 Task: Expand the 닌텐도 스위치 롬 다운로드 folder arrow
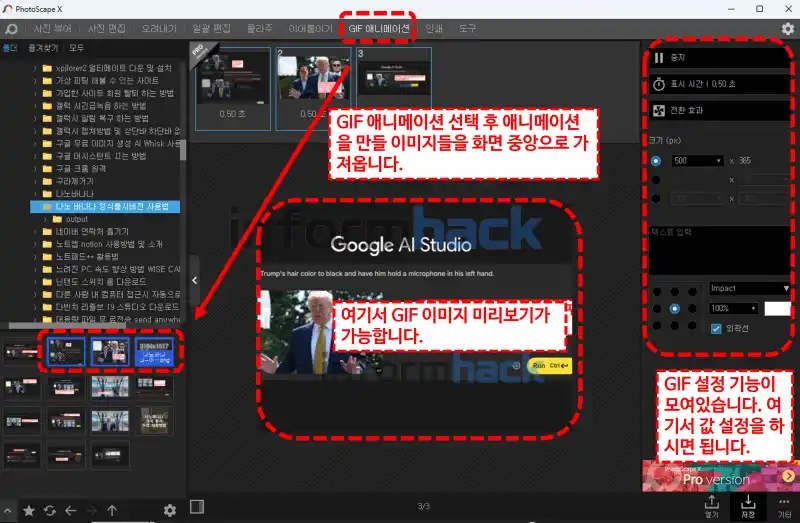click(35, 282)
